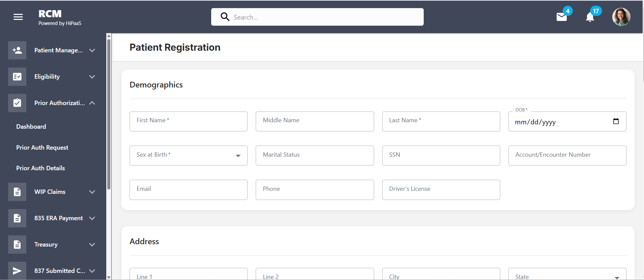Click into the Phone field

315,190
